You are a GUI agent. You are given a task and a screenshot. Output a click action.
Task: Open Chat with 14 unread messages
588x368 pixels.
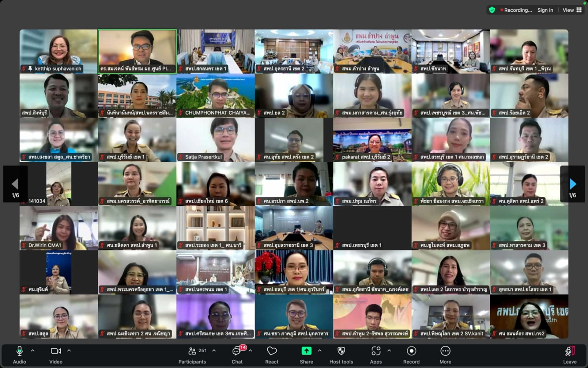237,351
